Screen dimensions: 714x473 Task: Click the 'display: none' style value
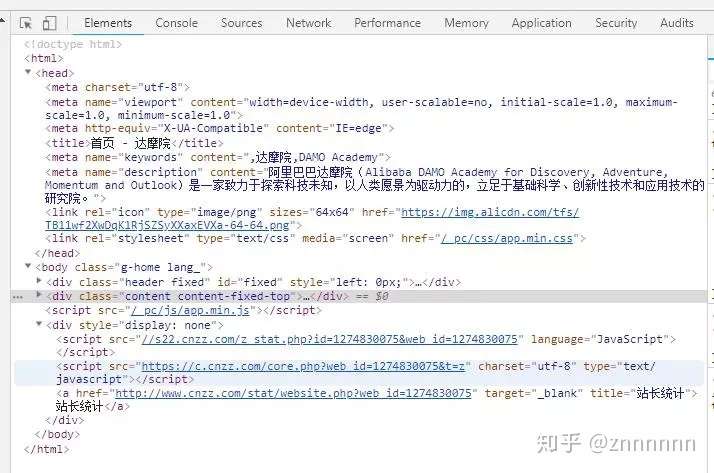click(x=168, y=326)
